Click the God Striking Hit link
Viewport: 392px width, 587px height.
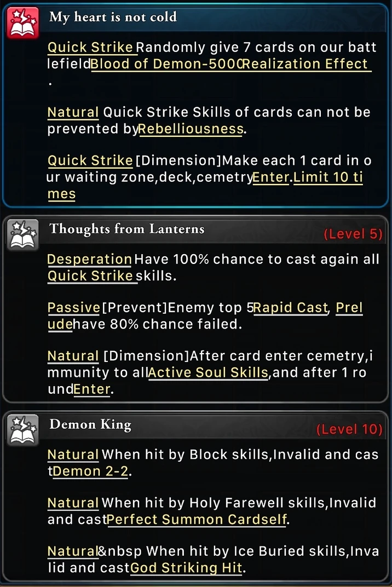pos(187,568)
